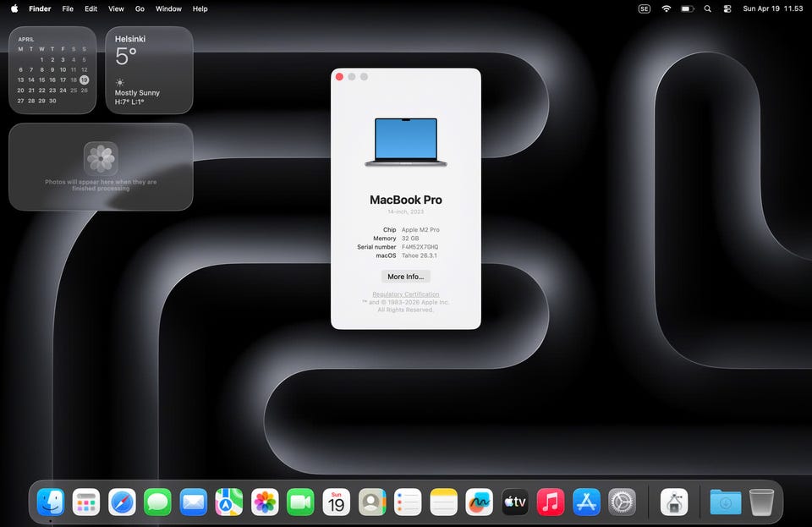Click the SE input source icon
This screenshot has width=812, height=527.
tap(645, 8)
